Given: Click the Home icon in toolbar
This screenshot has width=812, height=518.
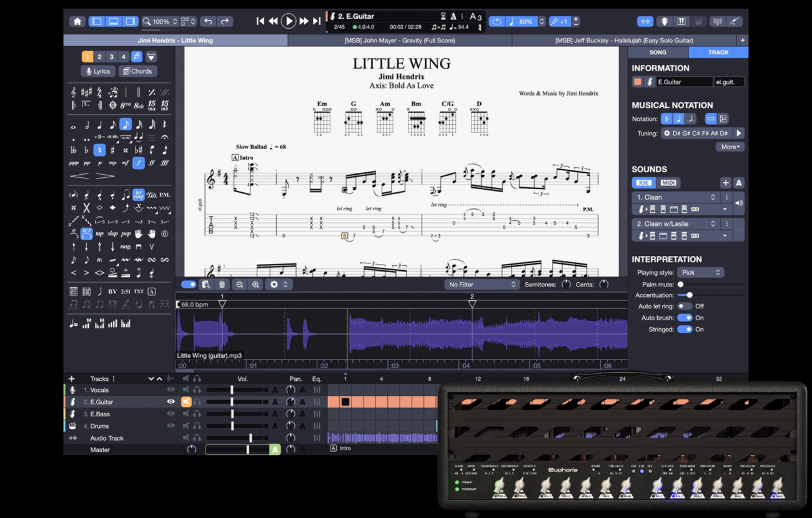Looking at the screenshot, I should 77,21.
